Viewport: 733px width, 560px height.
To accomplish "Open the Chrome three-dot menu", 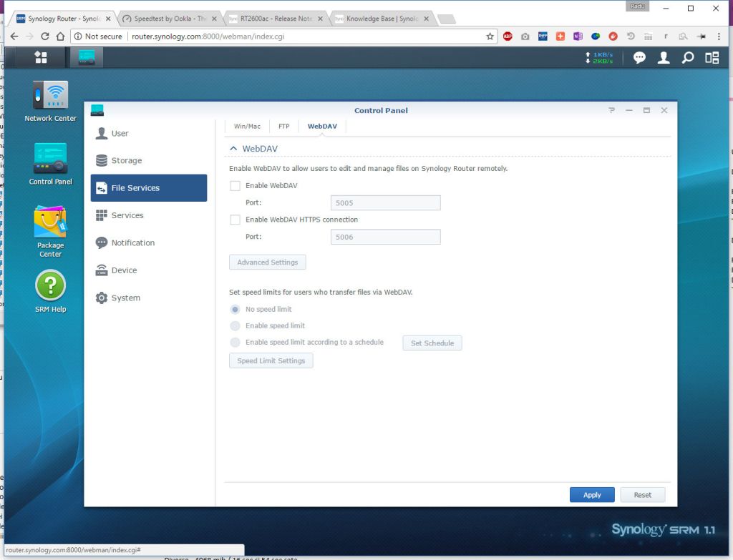I will 719,36.
